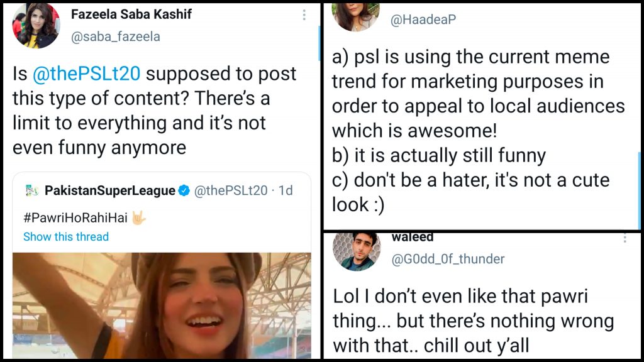The width and height of the screenshot is (644, 362).
Task: Open the @G0dd_0f_thunder handle
Action: [448, 258]
